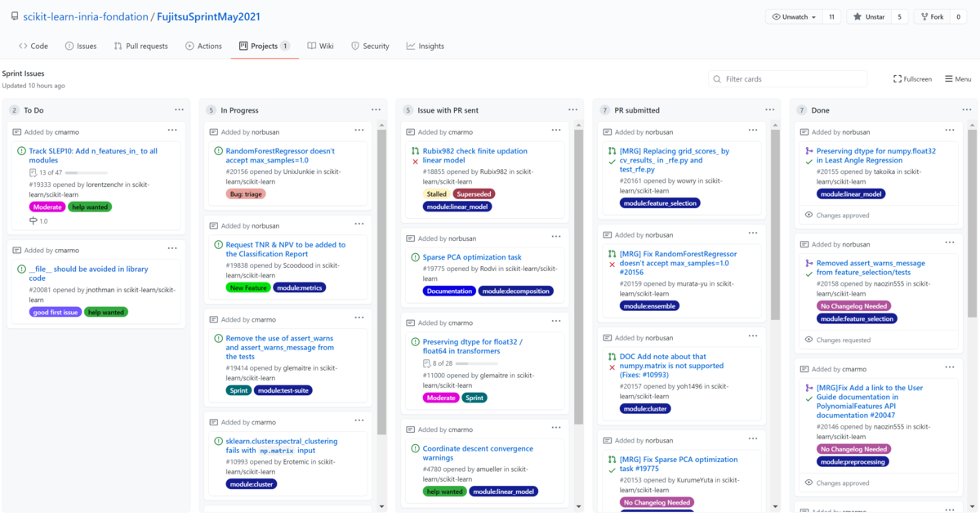
Task: Open the Security tab
Action: (370, 47)
